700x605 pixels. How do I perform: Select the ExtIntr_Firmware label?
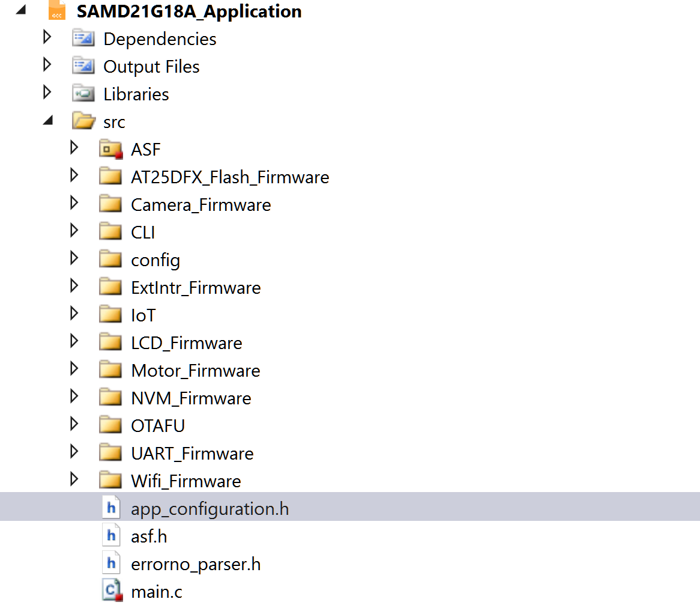pyautogui.click(x=196, y=288)
